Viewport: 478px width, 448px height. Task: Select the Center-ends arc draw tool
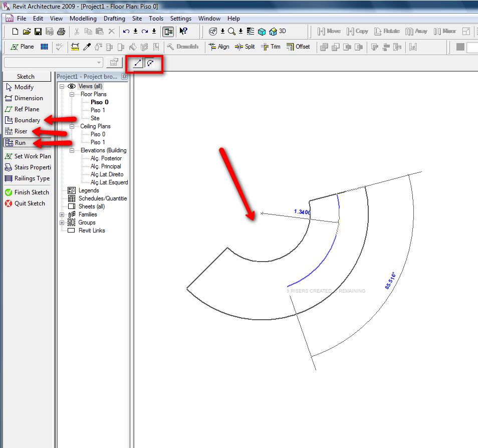[150, 63]
